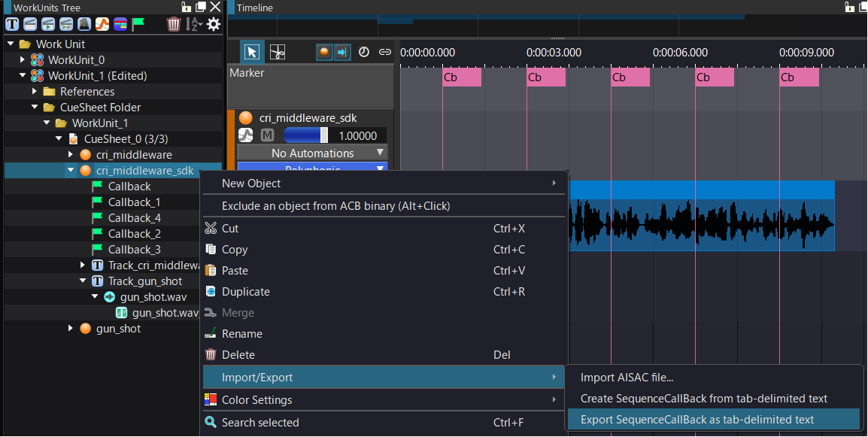Click the Timeline panel lock icon
The image size is (868, 437).
coord(850,7)
